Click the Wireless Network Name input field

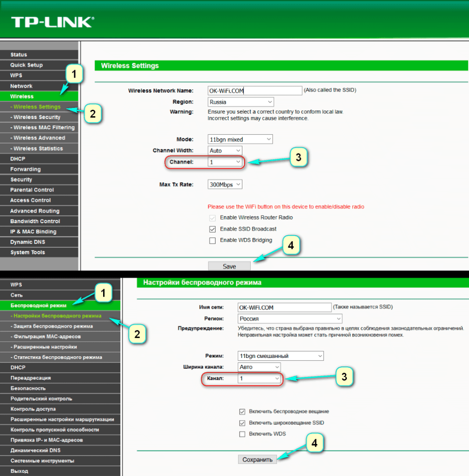[x=254, y=91]
